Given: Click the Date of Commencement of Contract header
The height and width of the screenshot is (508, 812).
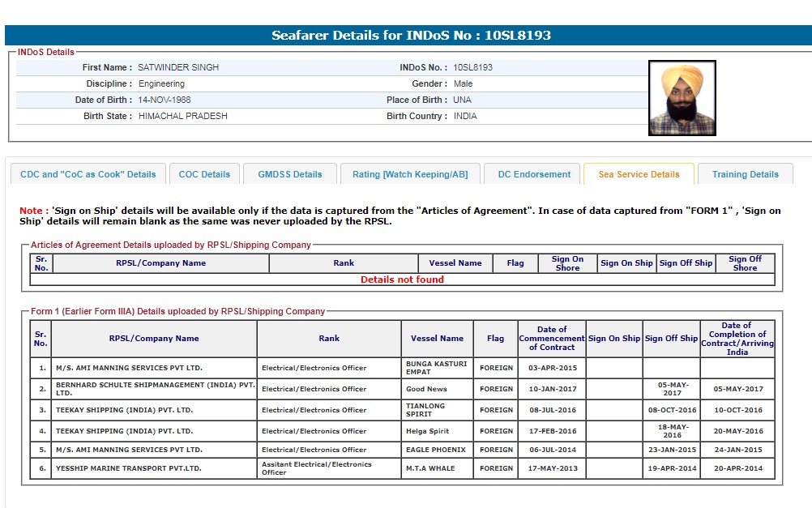Looking at the screenshot, I should pos(551,339).
